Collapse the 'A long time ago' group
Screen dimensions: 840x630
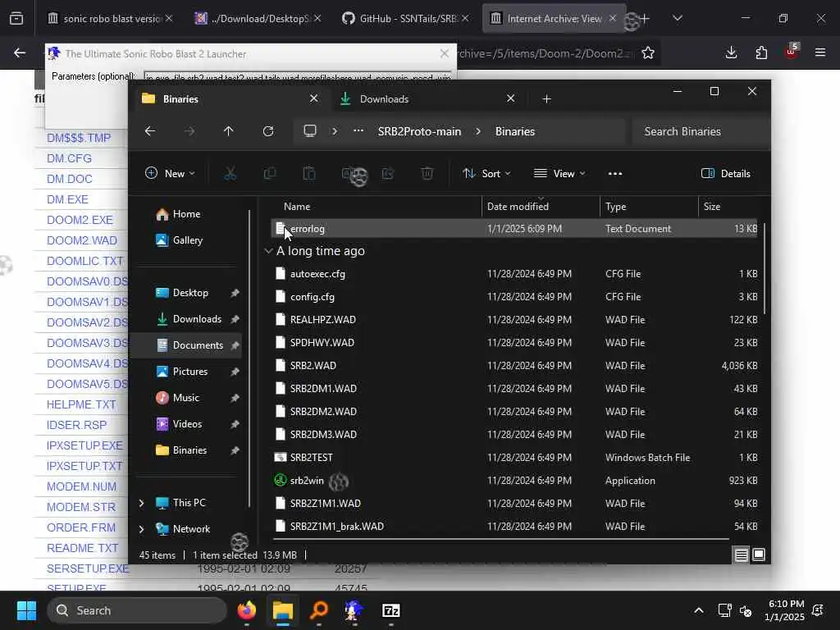[268, 251]
